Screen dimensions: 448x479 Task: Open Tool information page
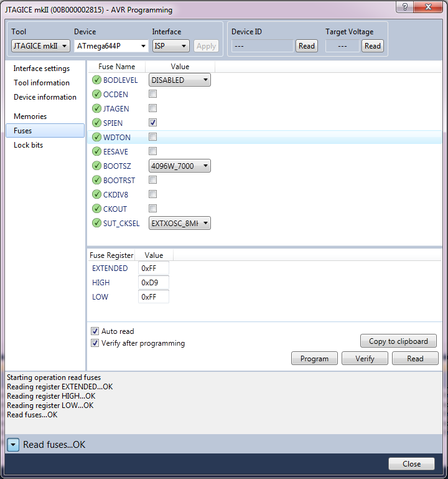point(42,83)
